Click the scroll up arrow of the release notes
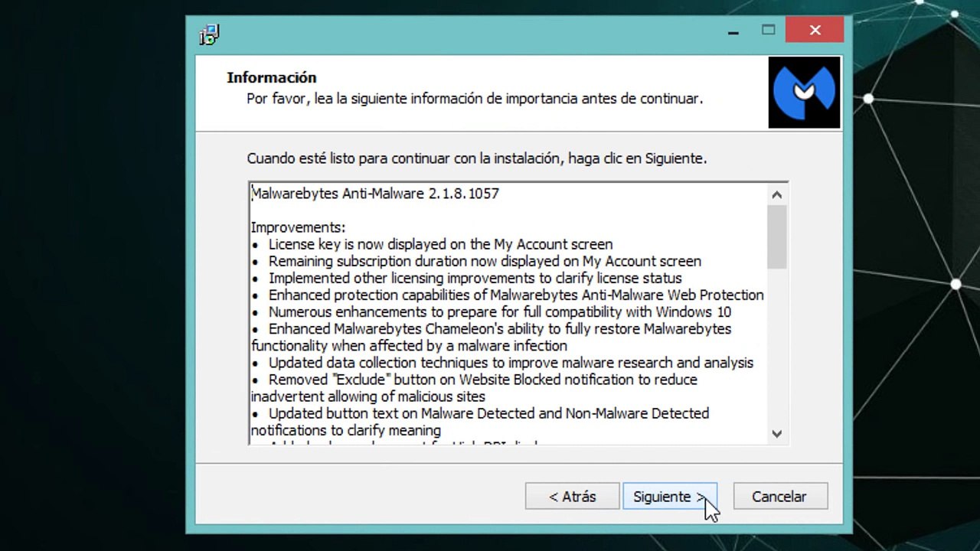 pos(777,195)
